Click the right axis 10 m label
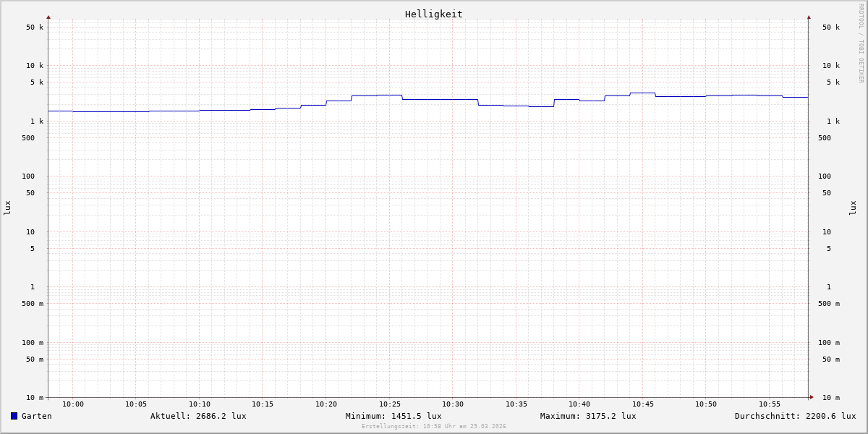The height and width of the screenshot is (434, 868). 830,398
